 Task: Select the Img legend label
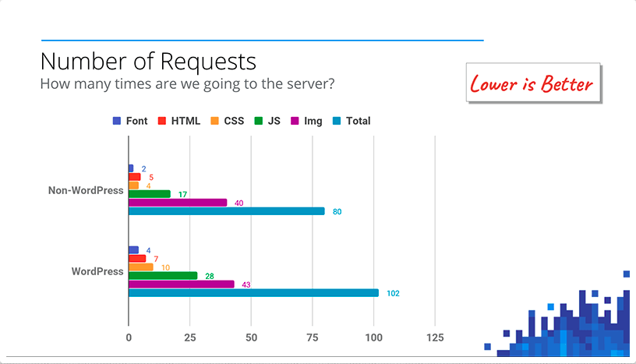[313, 122]
